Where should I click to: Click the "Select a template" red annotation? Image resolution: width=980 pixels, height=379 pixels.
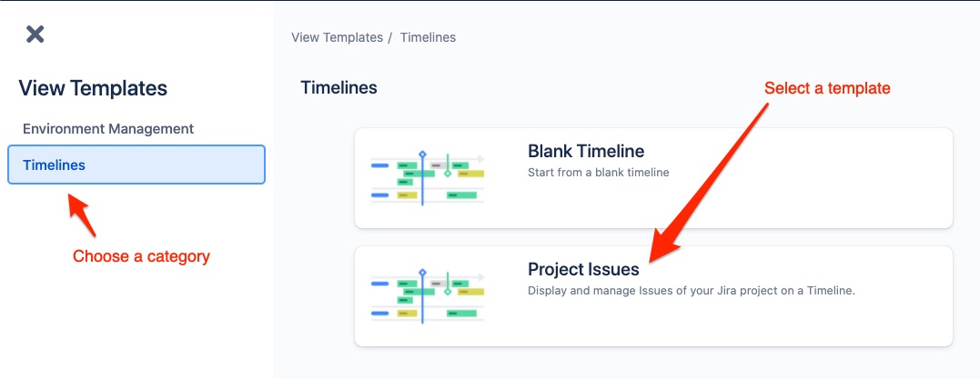(x=826, y=88)
